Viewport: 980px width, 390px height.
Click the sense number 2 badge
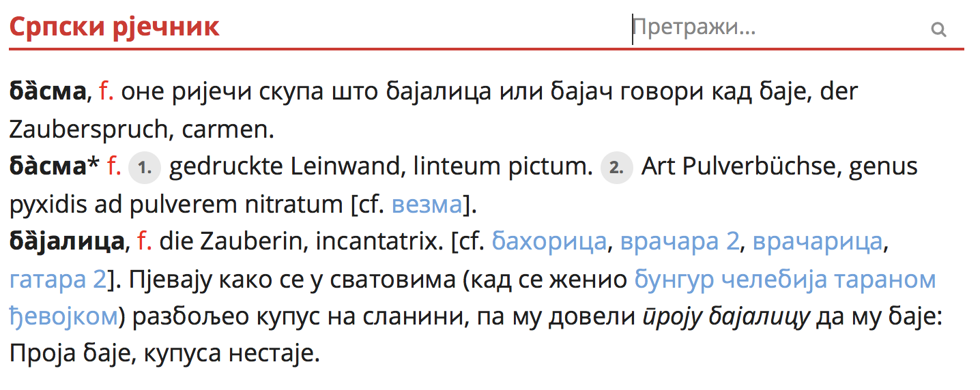[616, 167]
